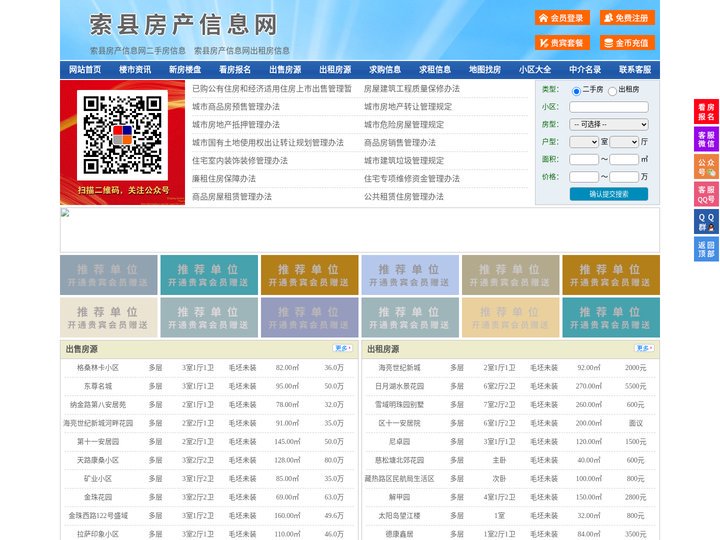Viewport: 720px width, 540px height.
Task: Click the 客服QQ号 sidebar icon
Action: point(706,194)
